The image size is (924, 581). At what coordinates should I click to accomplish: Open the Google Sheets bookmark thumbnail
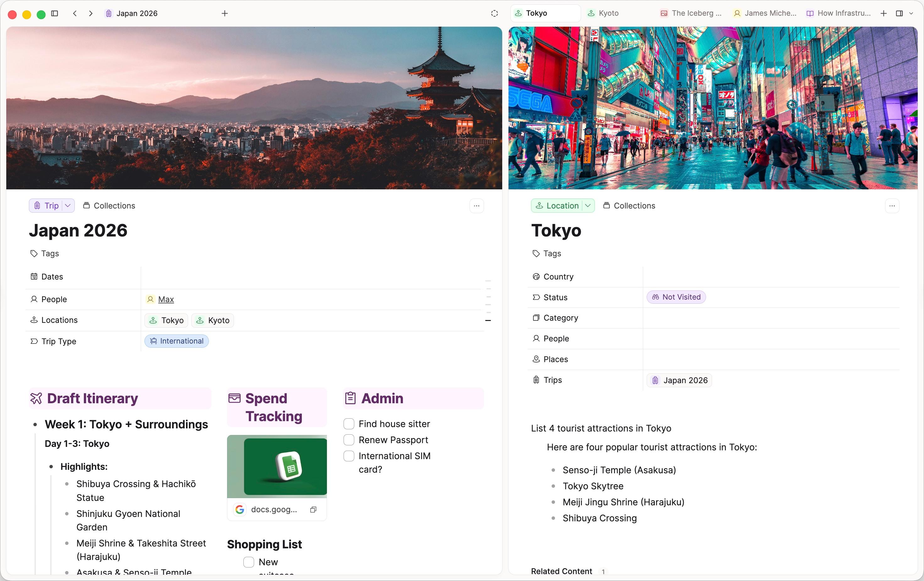click(277, 467)
